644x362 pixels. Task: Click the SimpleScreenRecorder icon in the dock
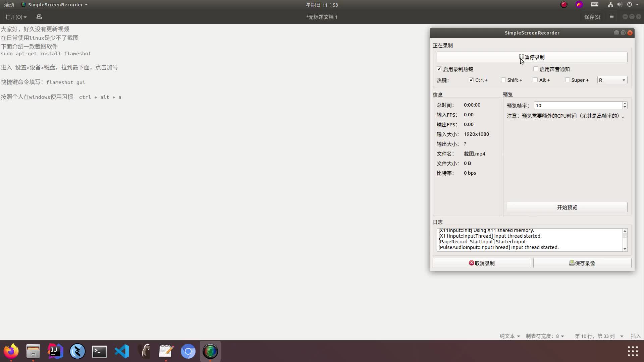click(211, 351)
